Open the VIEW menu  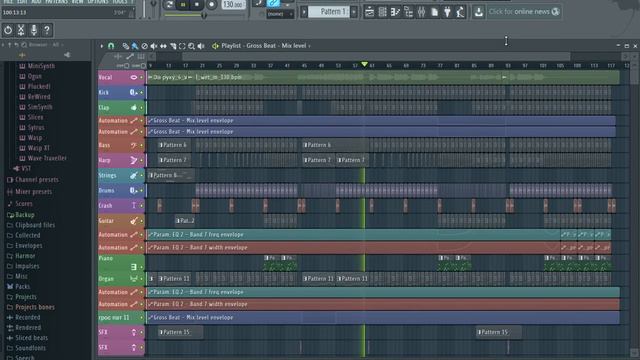coord(77,2)
